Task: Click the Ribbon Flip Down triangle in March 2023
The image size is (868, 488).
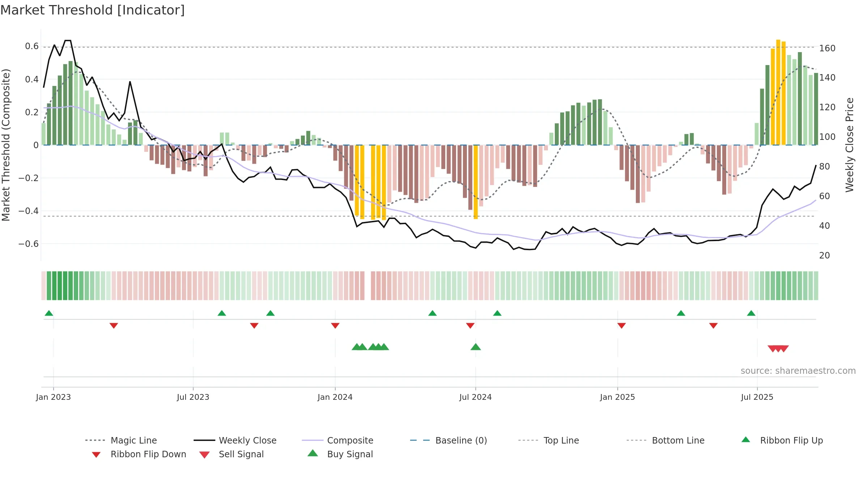Action: tap(114, 326)
